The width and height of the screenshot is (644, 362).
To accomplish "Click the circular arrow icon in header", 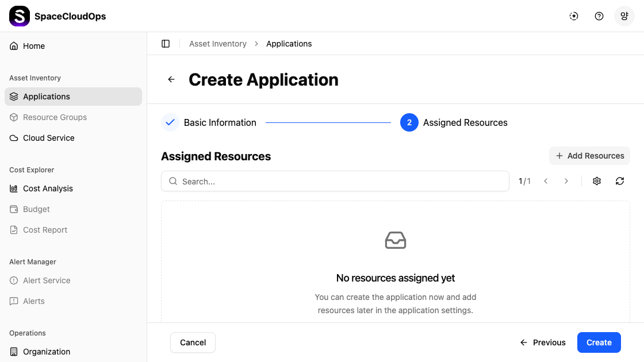I will (574, 16).
